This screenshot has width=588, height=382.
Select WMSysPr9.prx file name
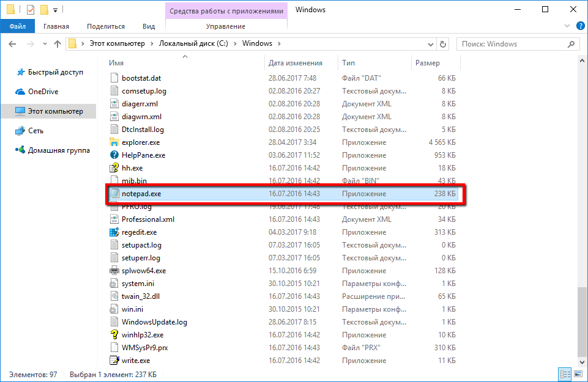(145, 348)
